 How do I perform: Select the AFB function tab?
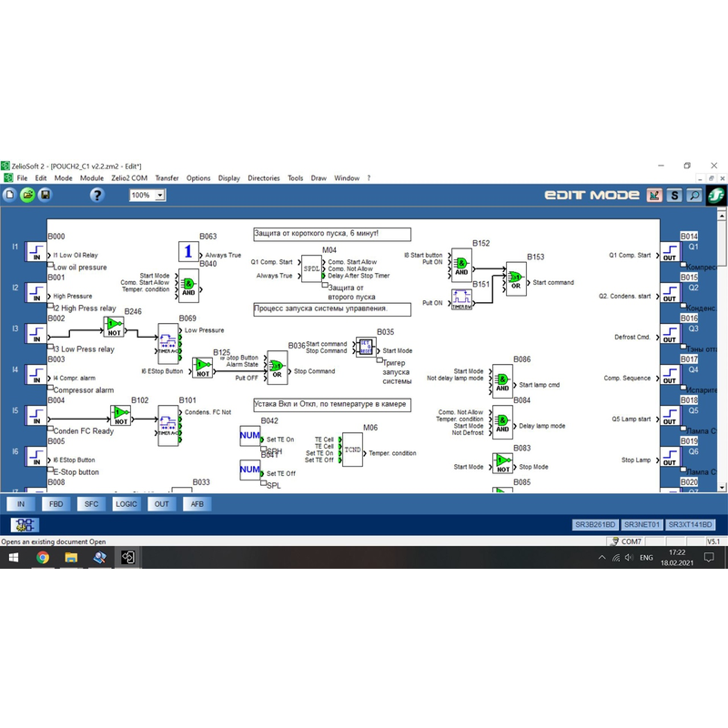(197, 503)
